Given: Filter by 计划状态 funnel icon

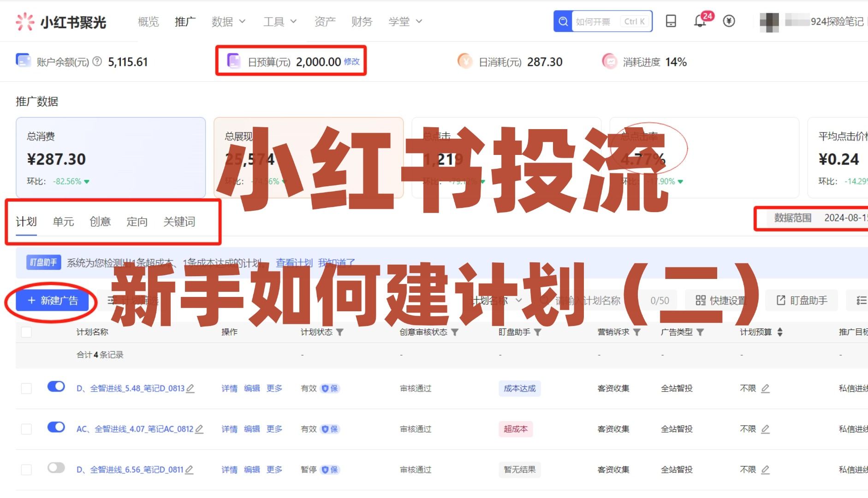Looking at the screenshot, I should pos(340,332).
